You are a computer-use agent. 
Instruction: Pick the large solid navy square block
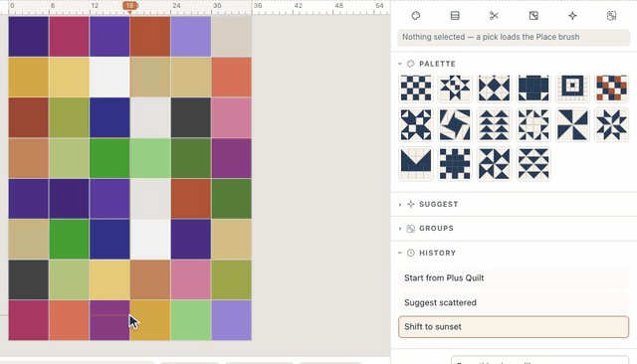point(533,88)
